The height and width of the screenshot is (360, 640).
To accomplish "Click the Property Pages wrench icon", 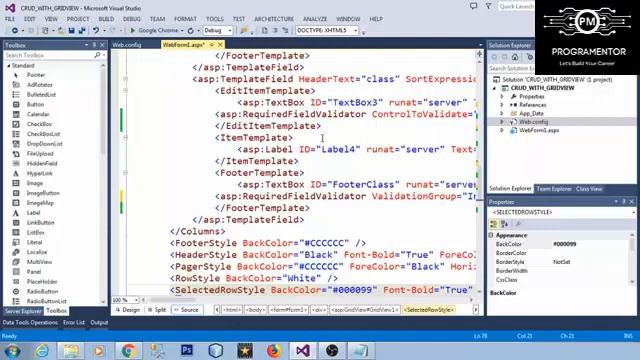I will pos(518,224).
